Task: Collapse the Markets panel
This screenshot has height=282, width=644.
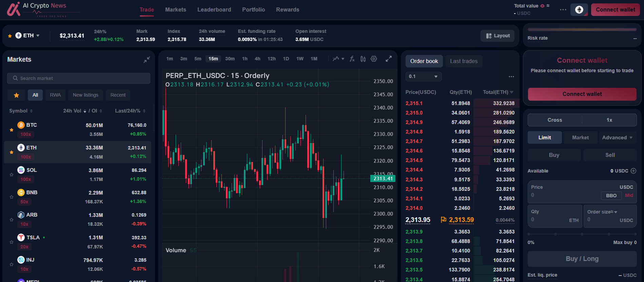Action: [x=147, y=60]
